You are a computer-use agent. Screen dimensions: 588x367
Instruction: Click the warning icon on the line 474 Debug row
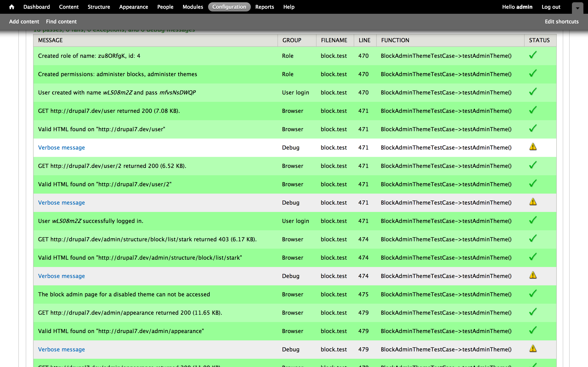coord(533,275)
